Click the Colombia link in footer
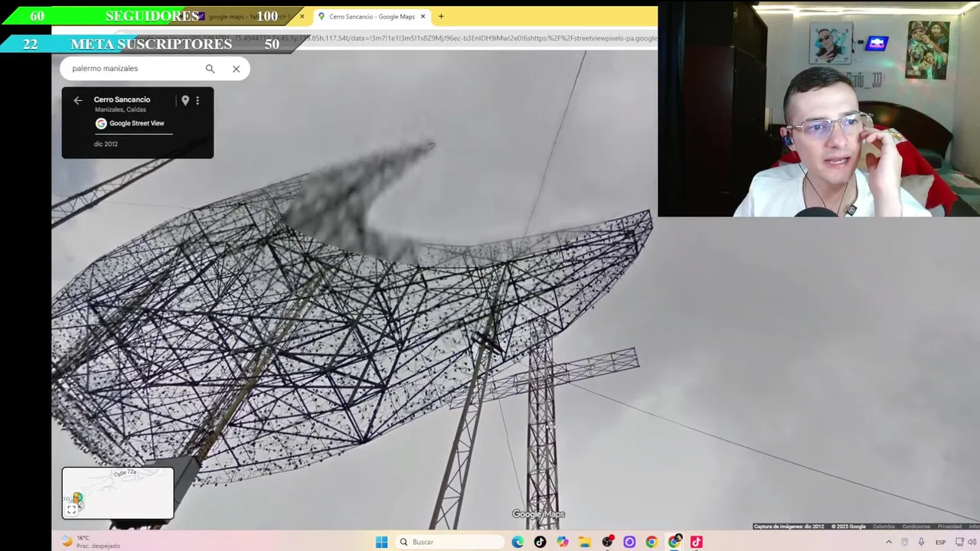Screen dimensions: 980x551 (x=884, y=527)
